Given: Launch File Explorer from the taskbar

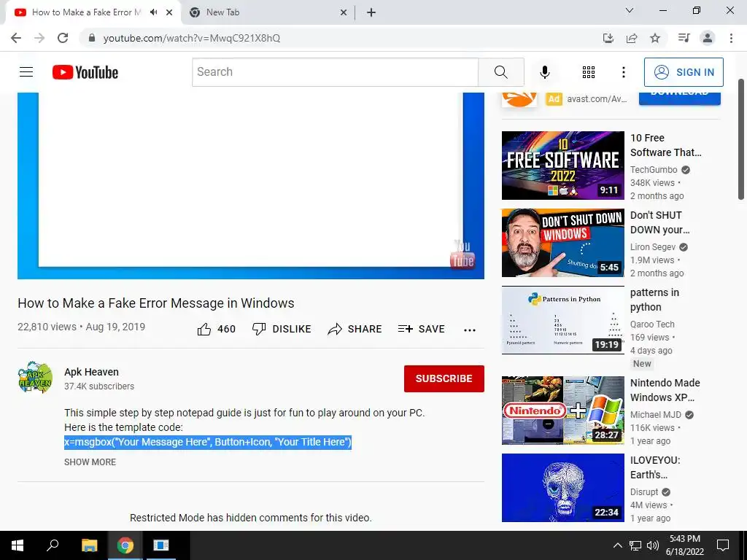Looking at the screenshot, I should point(89,545).
